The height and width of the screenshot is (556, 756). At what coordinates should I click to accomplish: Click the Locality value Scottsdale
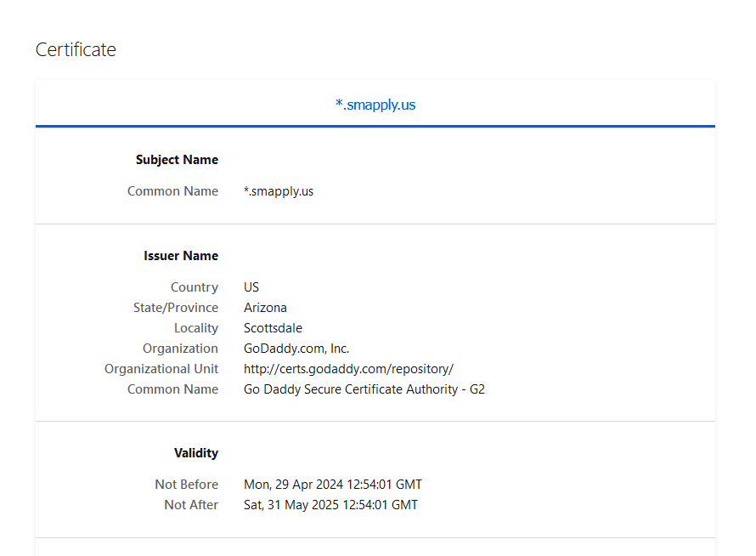click(273, 327)
